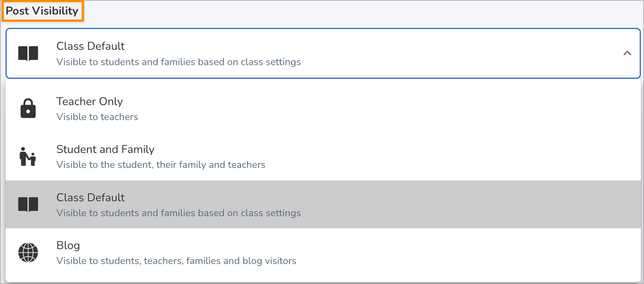Click the highlighted Class Default row's book icon

coord(28,204)
